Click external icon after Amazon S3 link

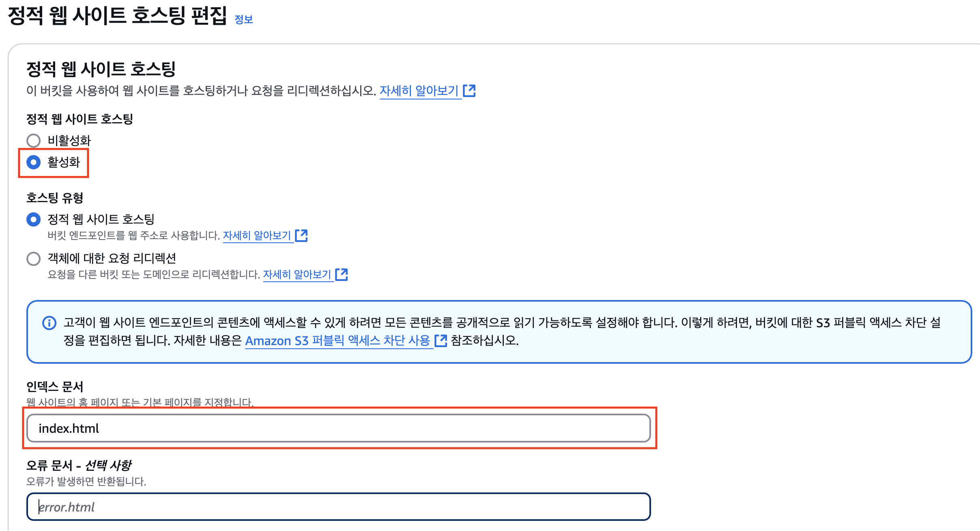click(441, 341)
